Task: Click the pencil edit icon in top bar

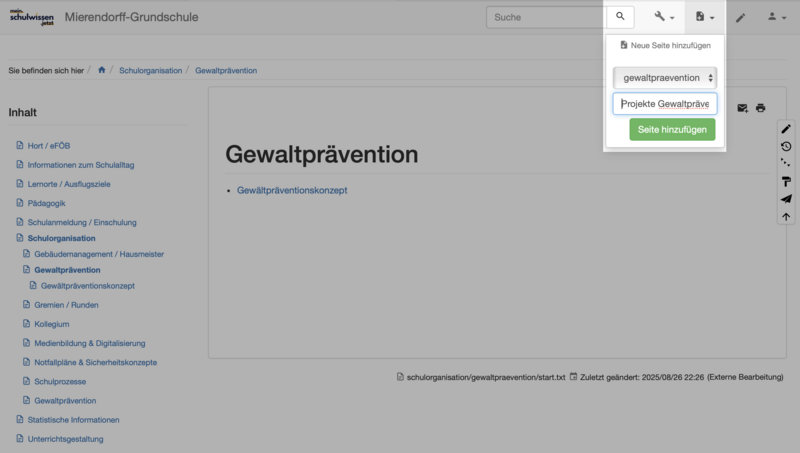Action: click(x=740, y=17)
